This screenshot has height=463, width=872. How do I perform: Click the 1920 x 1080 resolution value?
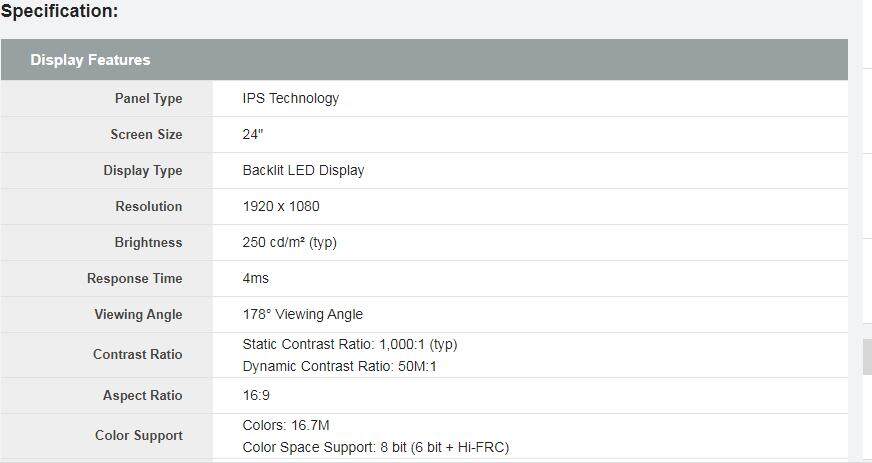point(281,206)
